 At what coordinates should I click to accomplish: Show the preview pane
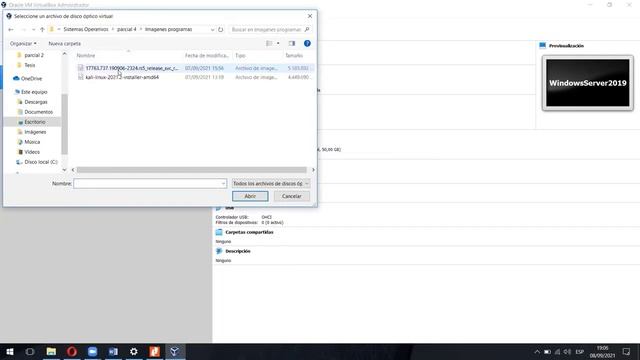click(291, 43)
